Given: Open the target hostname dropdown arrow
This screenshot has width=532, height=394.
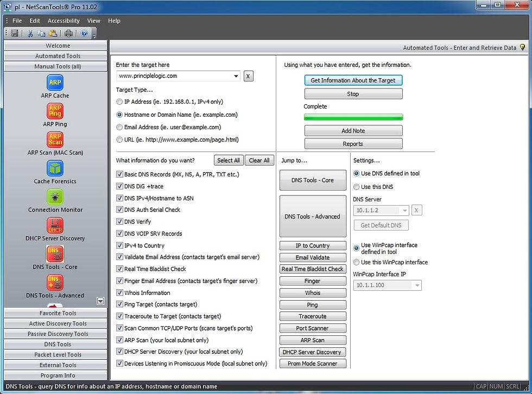Looking at the screenshot, I should pyautogui.click(x=236, y=76).
